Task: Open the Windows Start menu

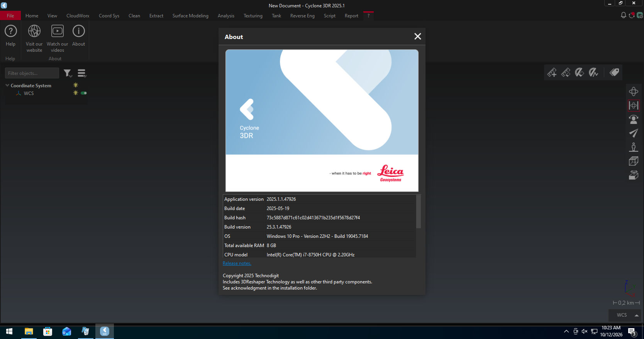Action: pos(9,331)
